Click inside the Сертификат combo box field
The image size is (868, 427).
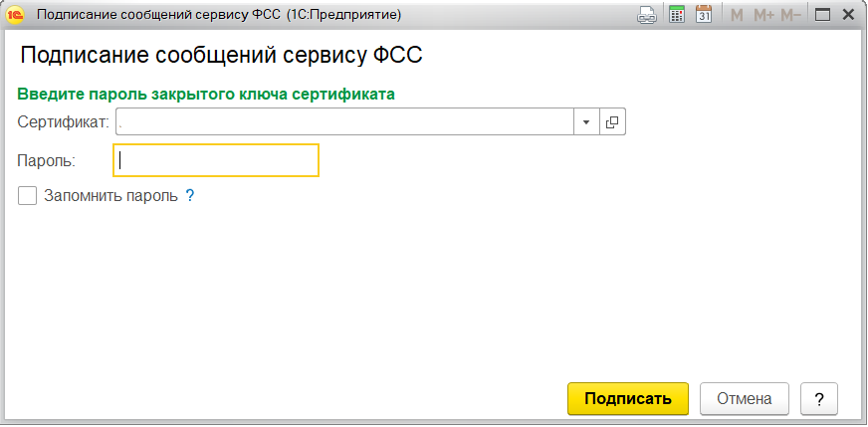(x=343, y=121)
